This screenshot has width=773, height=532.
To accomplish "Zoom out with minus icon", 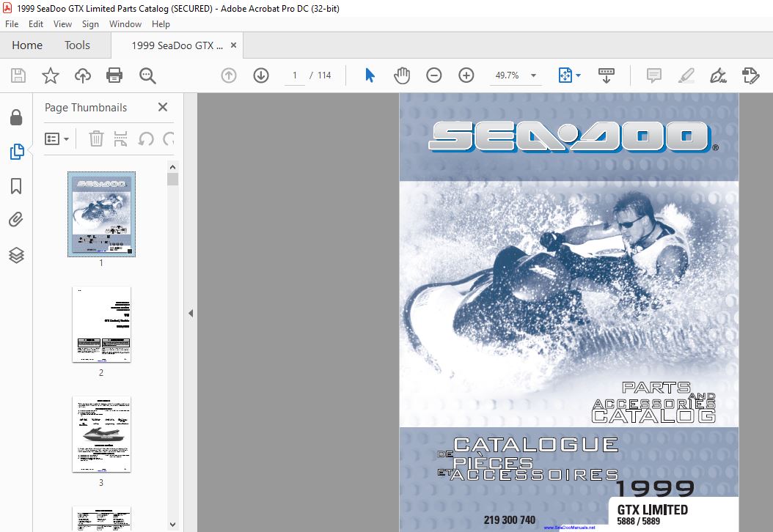I will coord(434,75).
